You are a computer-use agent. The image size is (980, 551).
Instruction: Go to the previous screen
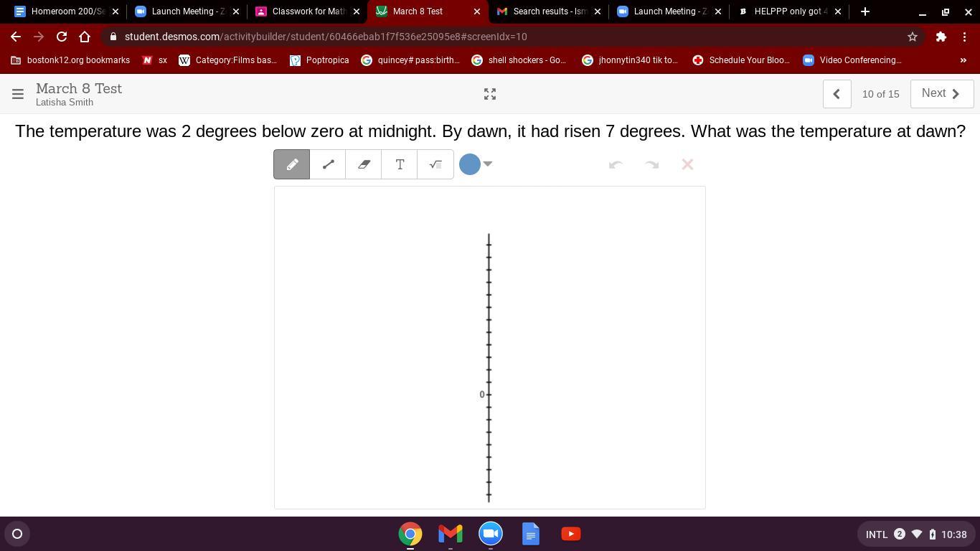pos(837,94)
